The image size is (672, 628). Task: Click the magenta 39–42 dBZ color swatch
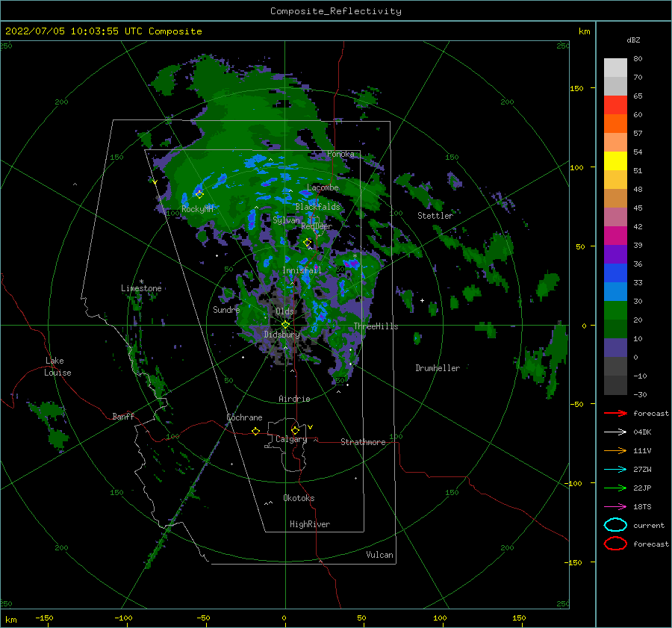pos(615,236)
